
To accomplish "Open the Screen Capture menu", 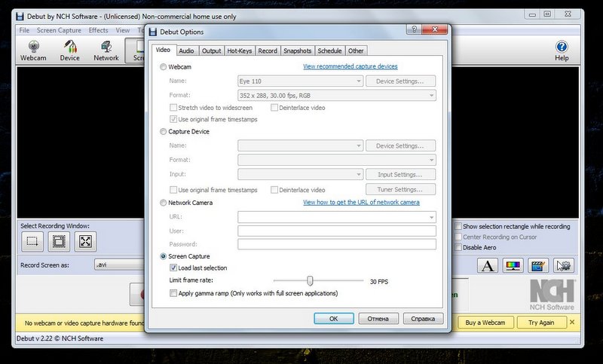I will 59,30.
